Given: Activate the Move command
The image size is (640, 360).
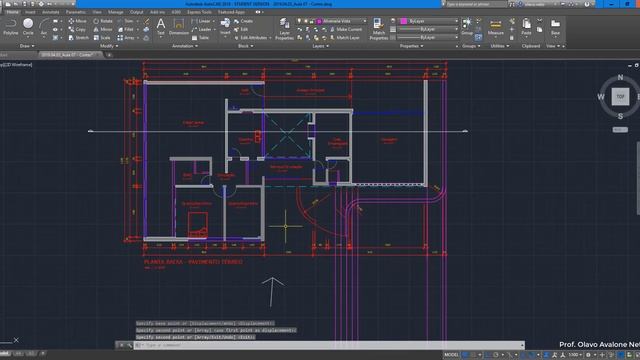Looking at the screenshot, I should point(77,21).
